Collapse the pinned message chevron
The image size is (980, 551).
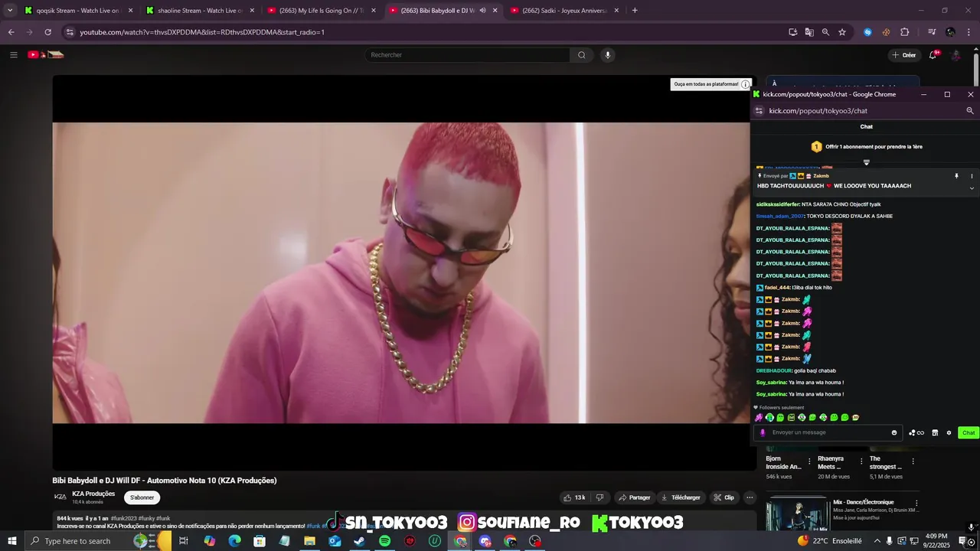[972, 187]
